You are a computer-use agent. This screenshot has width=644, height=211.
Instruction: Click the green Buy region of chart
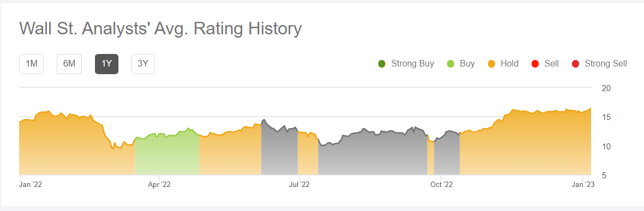(x=167, y=155)
